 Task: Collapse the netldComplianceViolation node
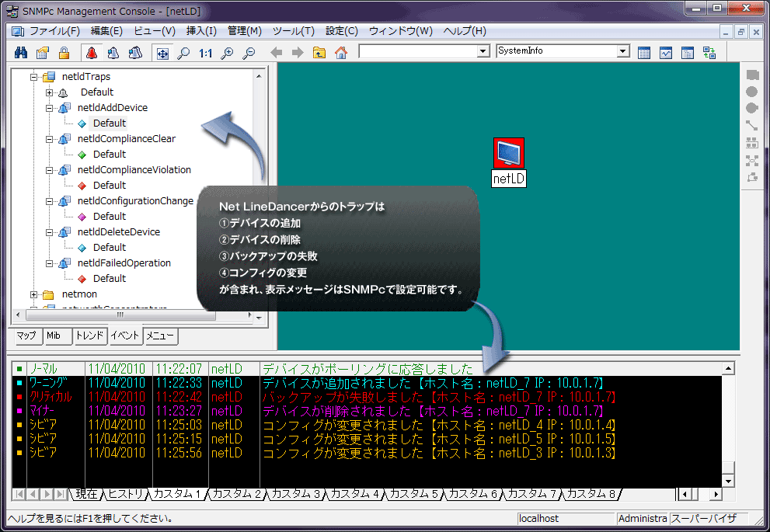pyautogui.click(x=49, y=170)
